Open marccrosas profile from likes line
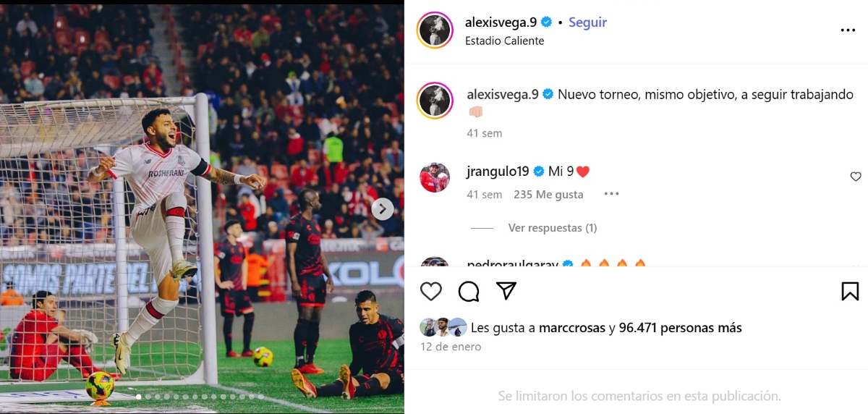Image resolution: width=868 pixels, height=414 pixels. tap(571, 328)
